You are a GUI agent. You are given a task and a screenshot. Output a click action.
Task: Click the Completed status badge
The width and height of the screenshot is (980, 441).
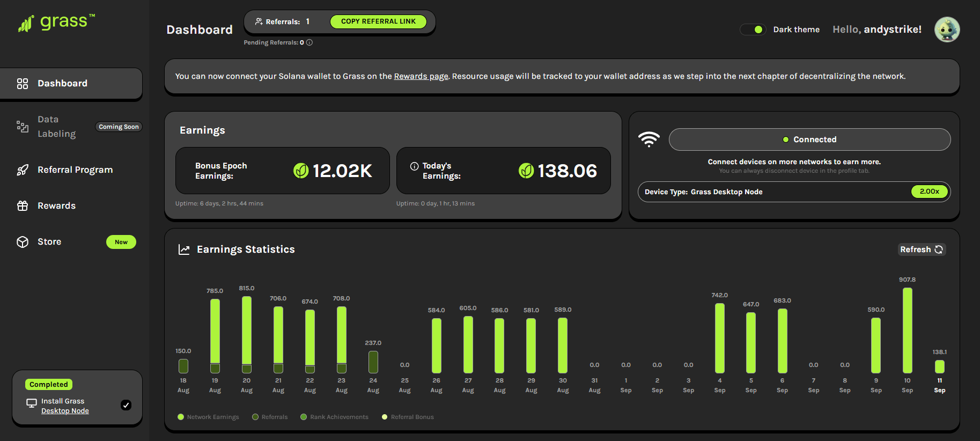tap(49, 385)
